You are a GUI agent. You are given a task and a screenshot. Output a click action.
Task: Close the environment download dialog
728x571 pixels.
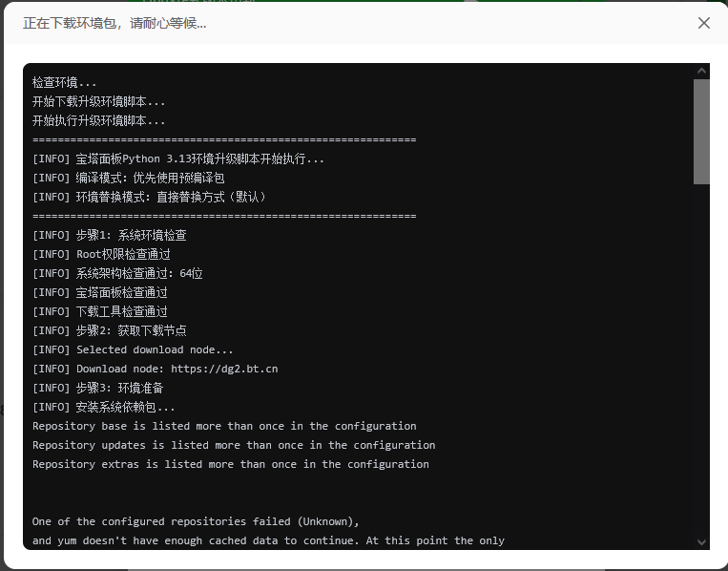pos(703,23)
